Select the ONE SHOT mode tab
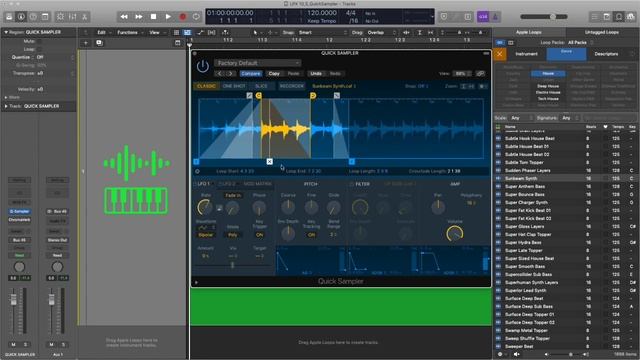Screen dimensions: 640x360 click(234, 86)
